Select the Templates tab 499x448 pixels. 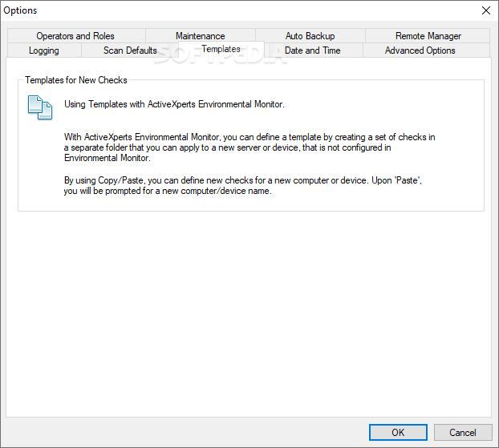221,49
